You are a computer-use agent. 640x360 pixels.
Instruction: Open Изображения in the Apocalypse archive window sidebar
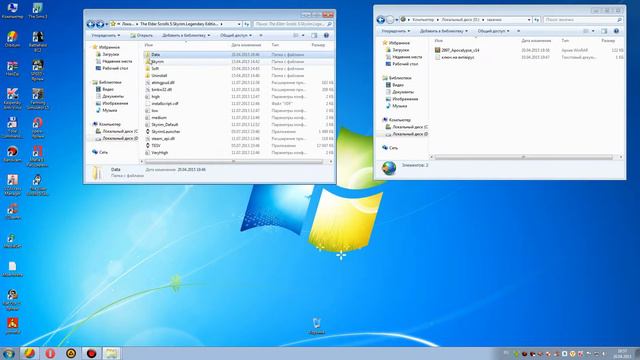tap(402, 99)
